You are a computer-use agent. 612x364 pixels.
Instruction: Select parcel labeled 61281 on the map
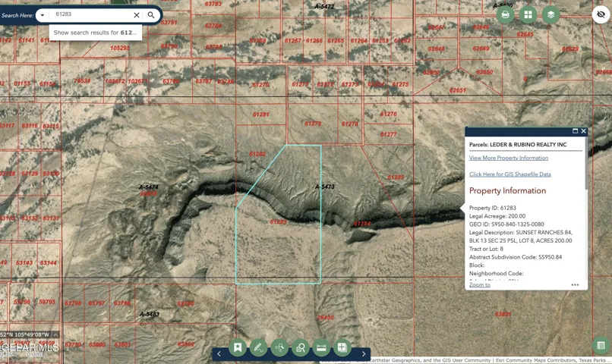point(260,115)
